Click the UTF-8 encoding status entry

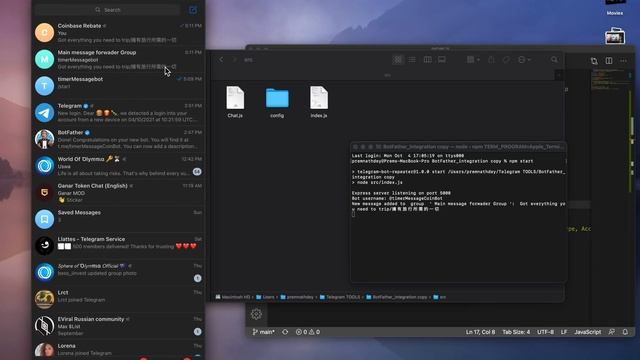pyautogui.click(x=545, y=332)
